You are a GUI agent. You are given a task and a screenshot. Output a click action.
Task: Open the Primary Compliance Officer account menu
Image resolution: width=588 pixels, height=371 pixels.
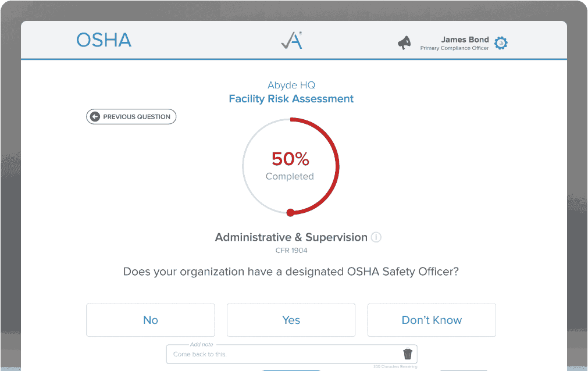point(455,48)
